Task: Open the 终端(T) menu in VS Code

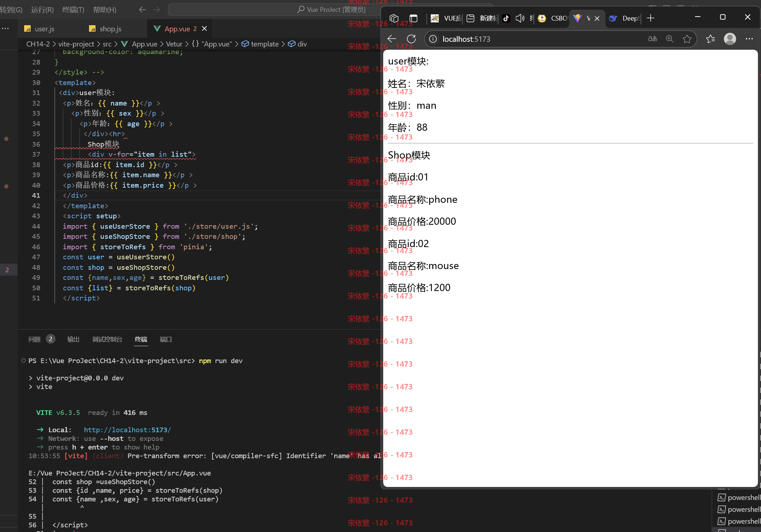Action: (x=73, y=10)
